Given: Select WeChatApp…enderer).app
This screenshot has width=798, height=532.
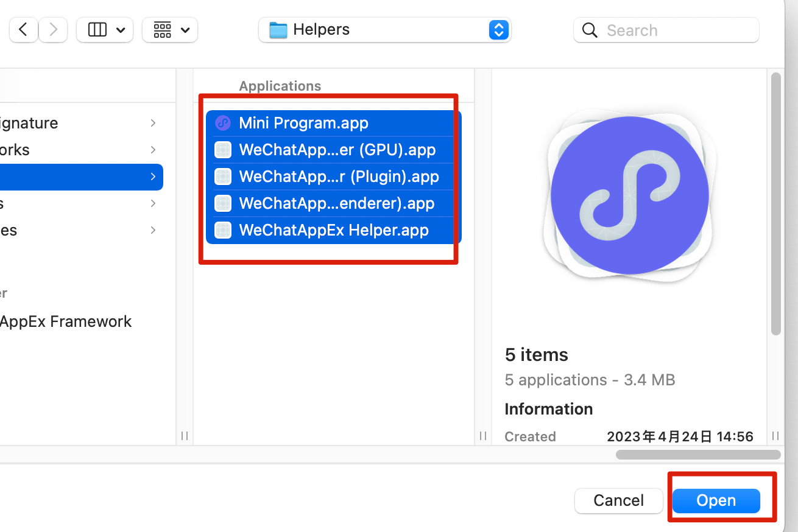Looking at the screenshot, I should (334, 203).
